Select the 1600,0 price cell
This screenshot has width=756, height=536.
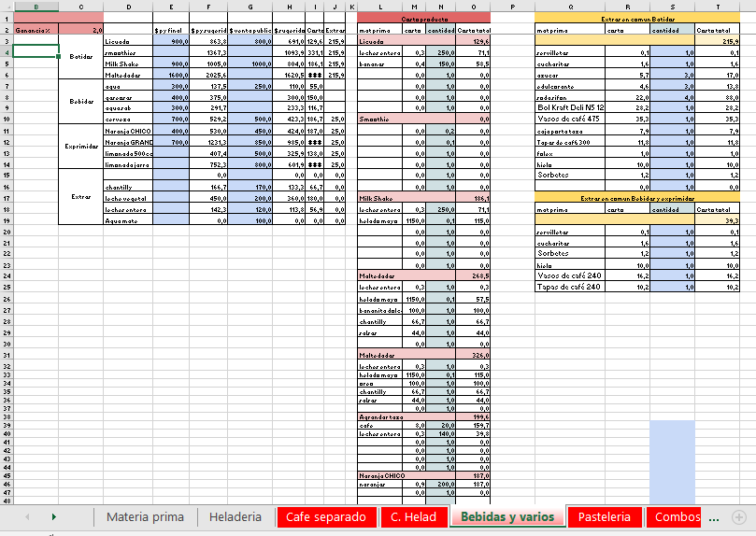[x=171, y=75]
